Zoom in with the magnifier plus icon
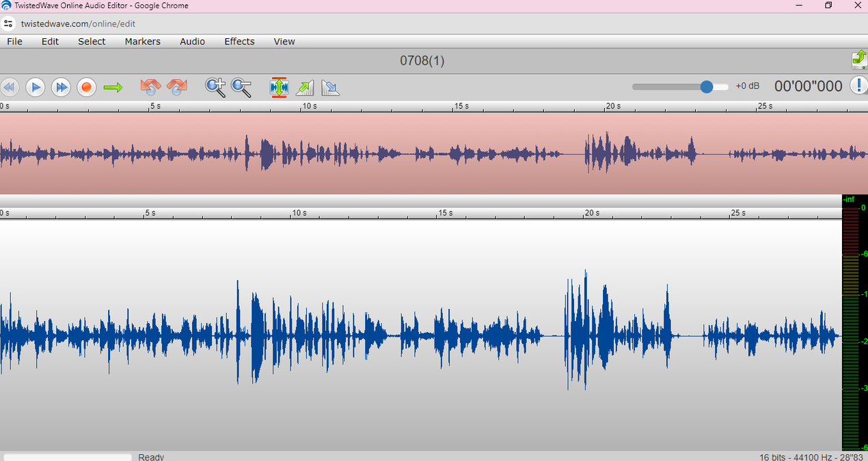Screen dimensions: 868x461 pyautogui.click(x=216, y=87)
